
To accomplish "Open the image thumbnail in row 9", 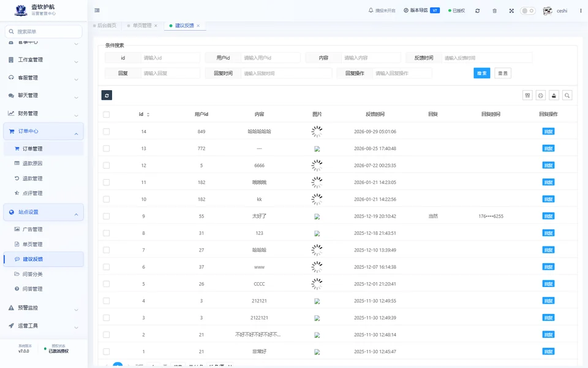I will pos(317,217).
